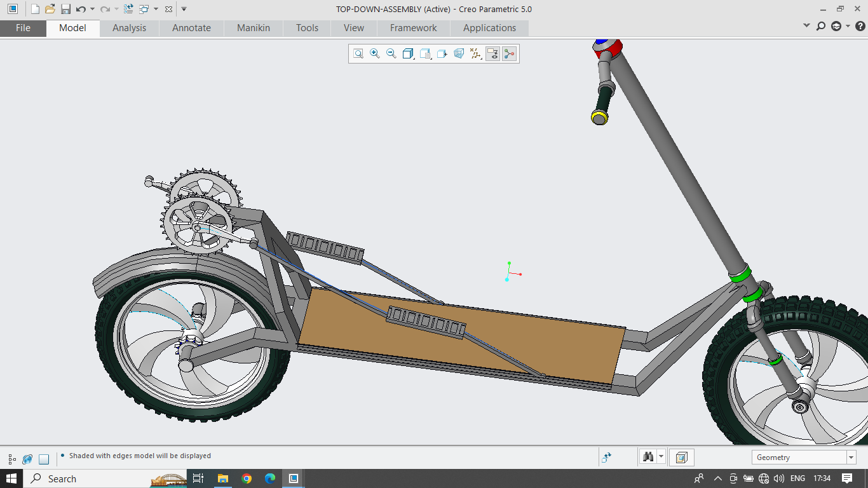Toggle the Annotation Display button
Image resolution: width=868 pixels, height=488 pixels.
(492, 54)
